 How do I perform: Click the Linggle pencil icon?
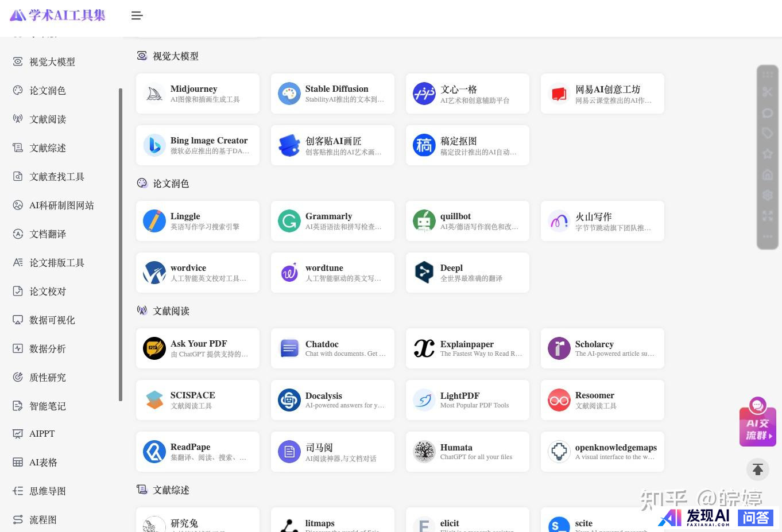click(154, 221)
